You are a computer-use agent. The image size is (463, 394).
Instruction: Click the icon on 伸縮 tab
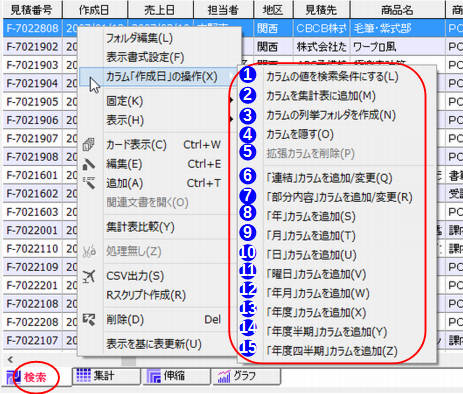point(154,376)
